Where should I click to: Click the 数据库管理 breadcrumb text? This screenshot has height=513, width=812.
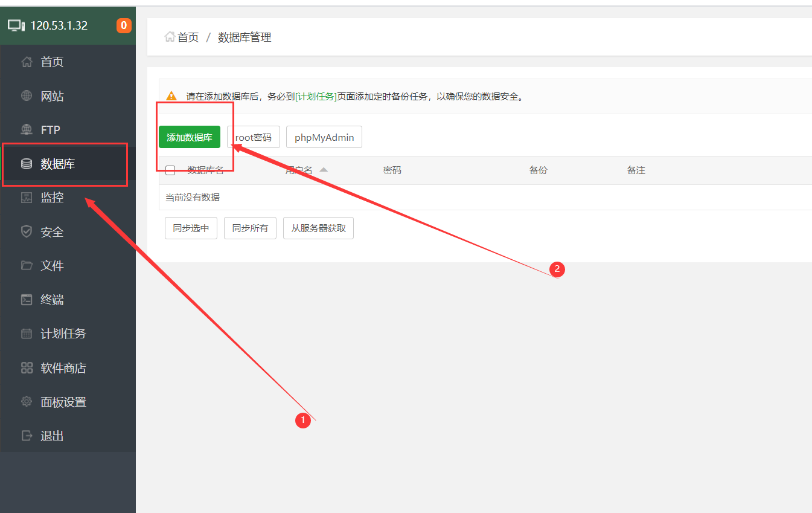tap(245, 37)
